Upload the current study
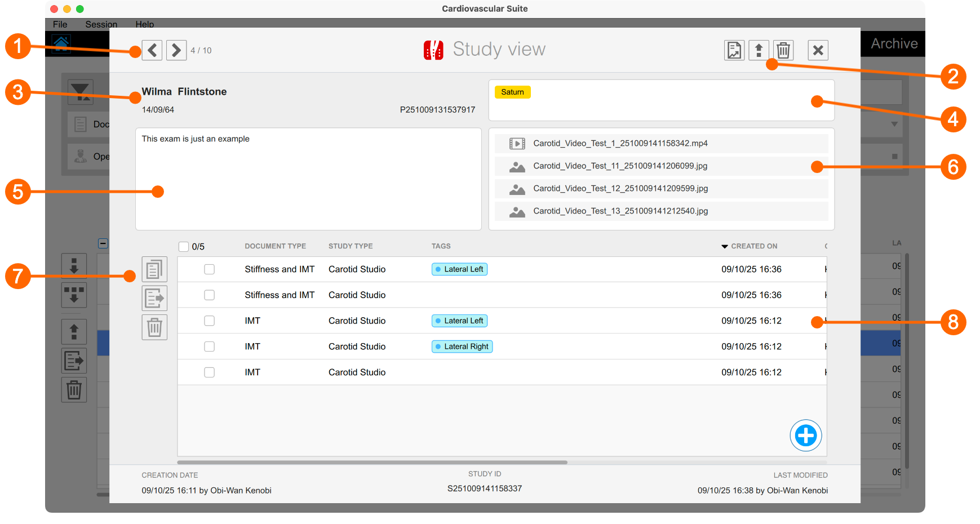Screen dimensions: 980x524 759,50
